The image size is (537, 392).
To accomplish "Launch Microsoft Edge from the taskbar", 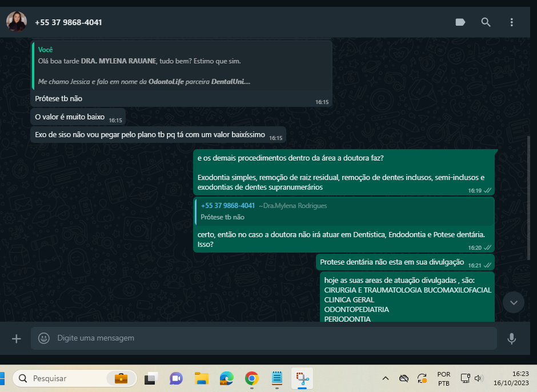I will coord(227,378).
